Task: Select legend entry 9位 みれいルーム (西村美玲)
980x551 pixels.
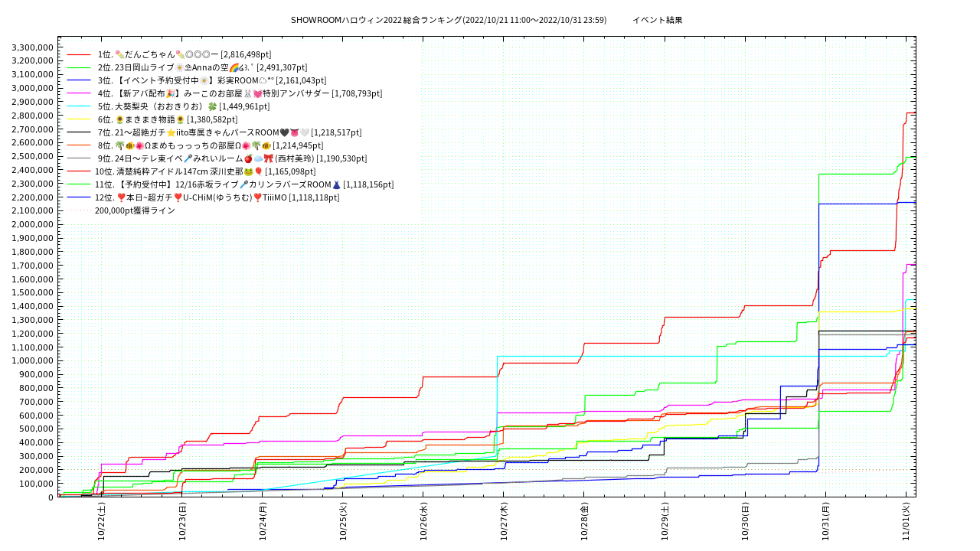Action: click(233, 158)
